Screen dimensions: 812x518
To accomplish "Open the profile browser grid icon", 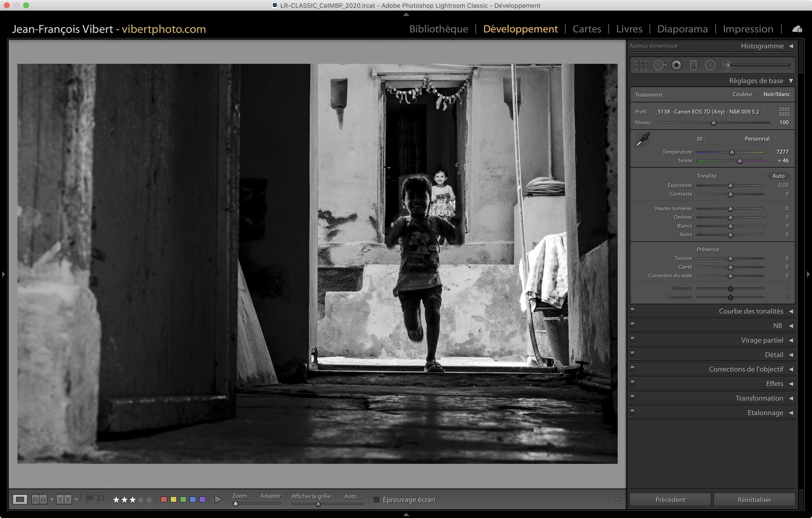I will (784, 112).
